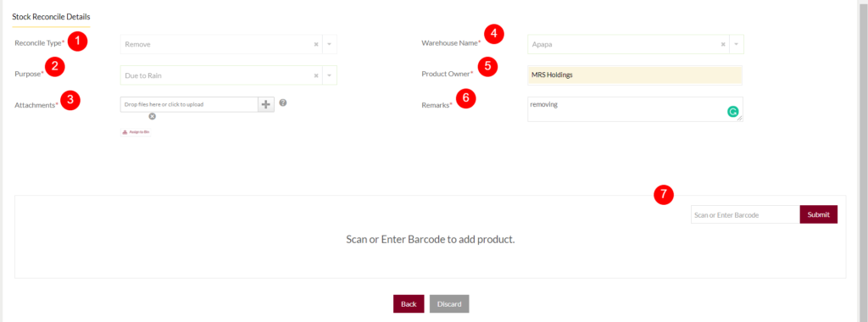
Task: Click the green Grammarly icon in Remarks
Action: pyautogui.click(x=732, y=113)
